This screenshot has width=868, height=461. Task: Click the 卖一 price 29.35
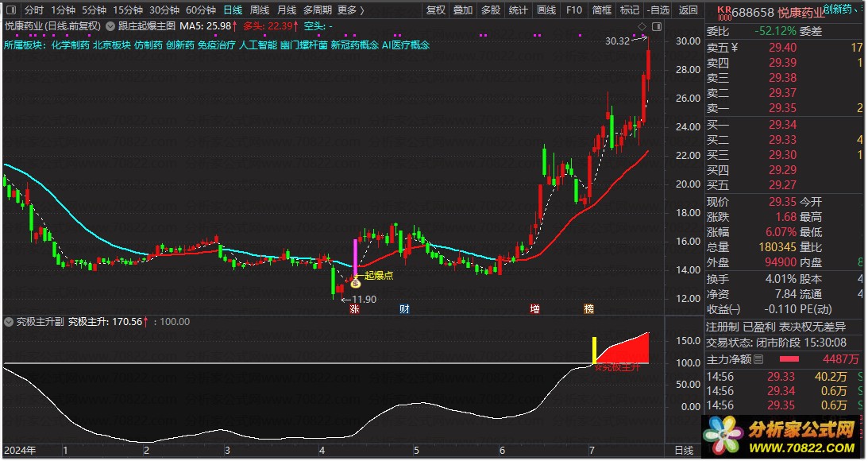click(x=782, y=108)
